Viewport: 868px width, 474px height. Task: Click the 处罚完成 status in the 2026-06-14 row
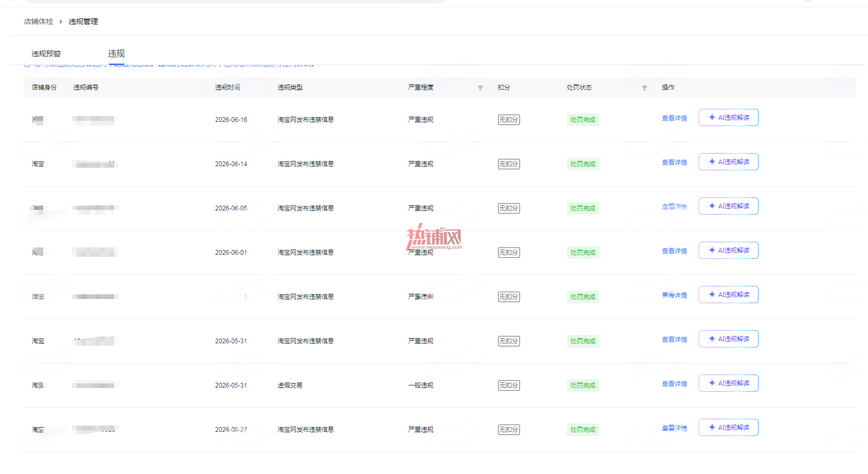582,164
